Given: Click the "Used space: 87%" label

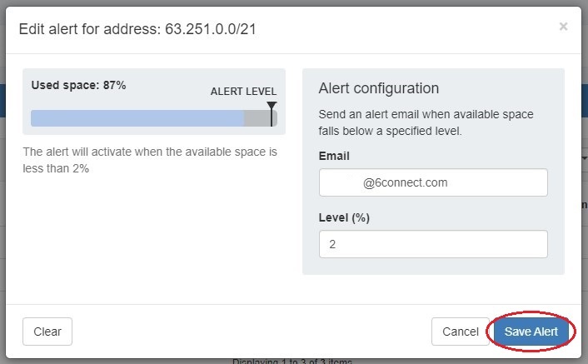Looking at the screenshot, I should 78,85.
